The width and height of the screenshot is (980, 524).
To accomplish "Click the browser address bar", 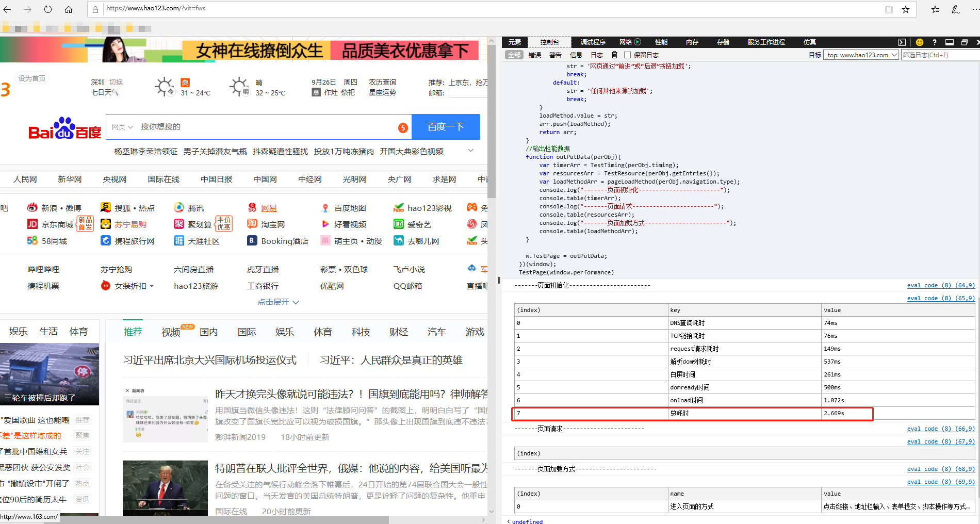I will point(490,9).
